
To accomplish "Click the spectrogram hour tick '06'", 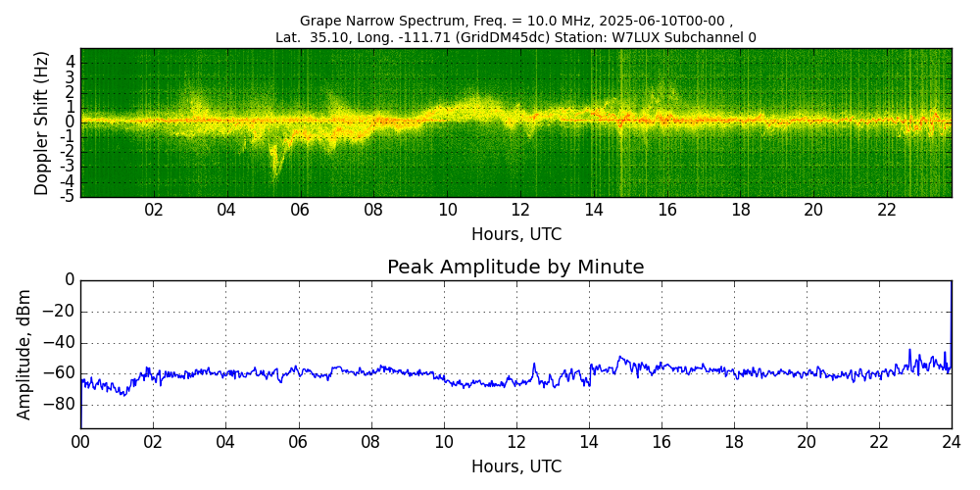I will pyautogui.click(x=301, y=212).
